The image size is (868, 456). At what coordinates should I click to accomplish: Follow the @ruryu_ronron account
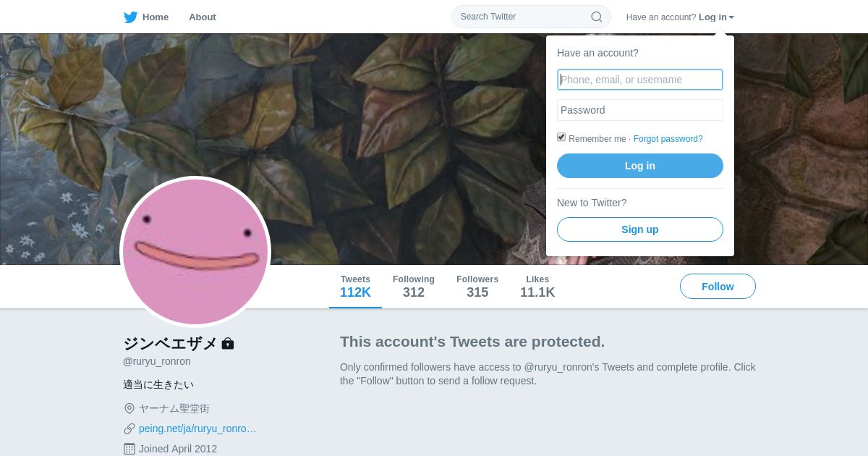[718, 287]
